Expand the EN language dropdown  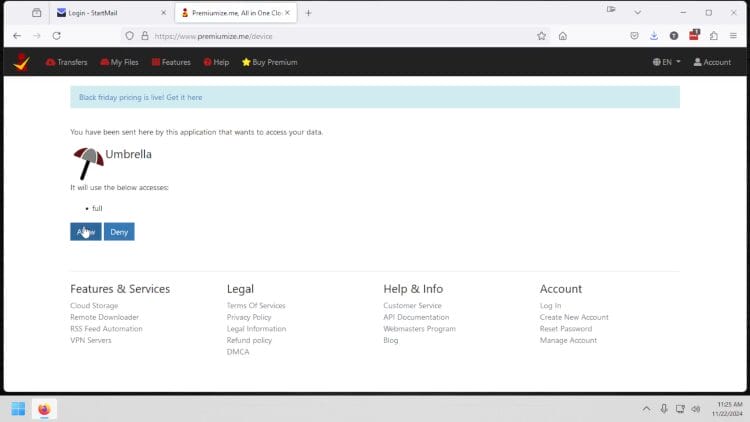pos(666,62)
